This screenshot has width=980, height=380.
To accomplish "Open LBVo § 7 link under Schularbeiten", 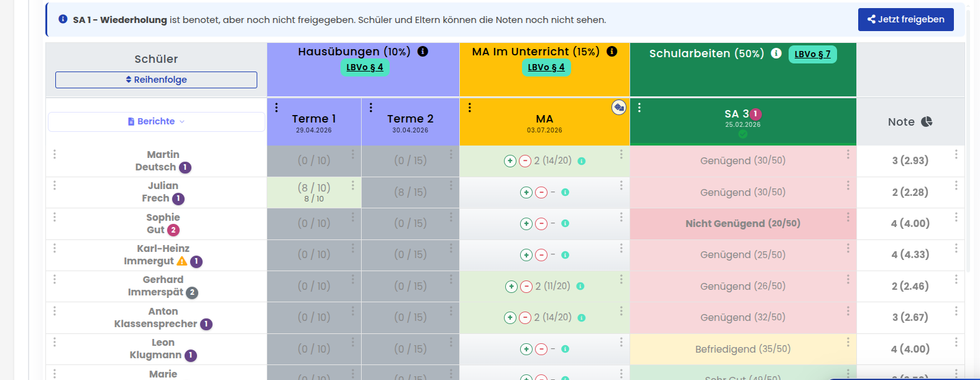I will [x=812, y=54].
